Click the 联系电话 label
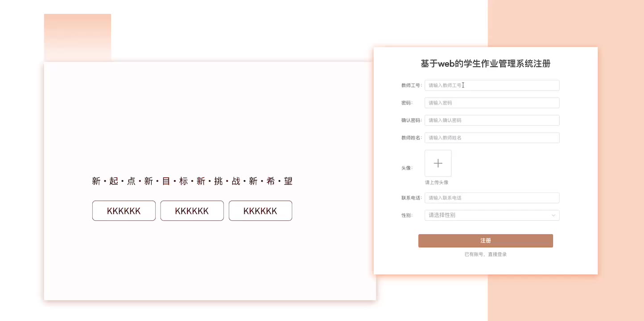 coord(412,198)
